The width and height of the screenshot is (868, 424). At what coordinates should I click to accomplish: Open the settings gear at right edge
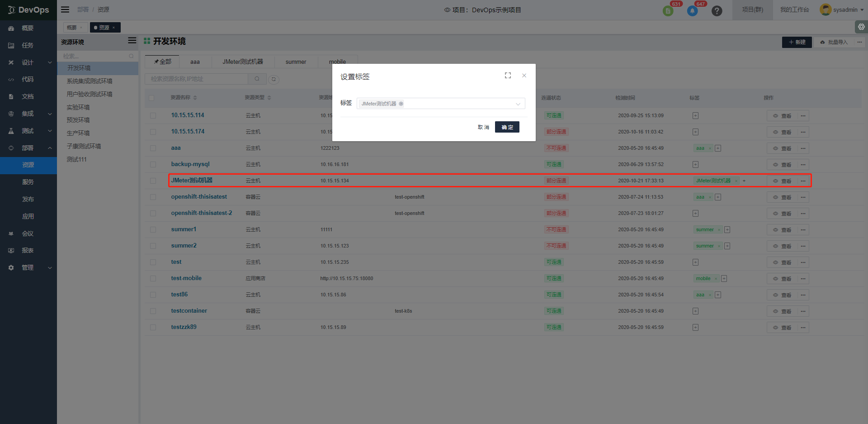[x=861, y=27]
